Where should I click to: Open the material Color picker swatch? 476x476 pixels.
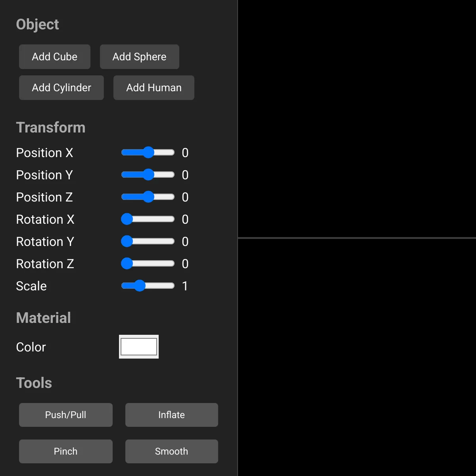(x=139, y=347)
